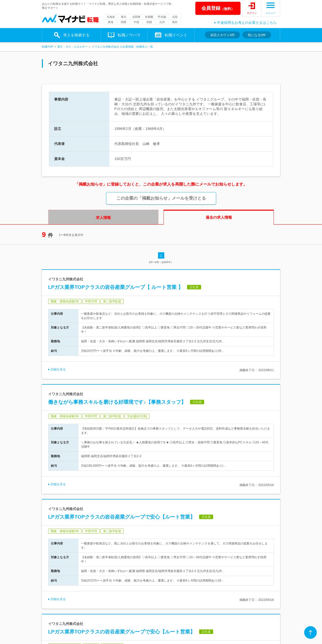Open the login icon
Image resolution: width=322 pixels, height=644 pixels.
(252, 6)
